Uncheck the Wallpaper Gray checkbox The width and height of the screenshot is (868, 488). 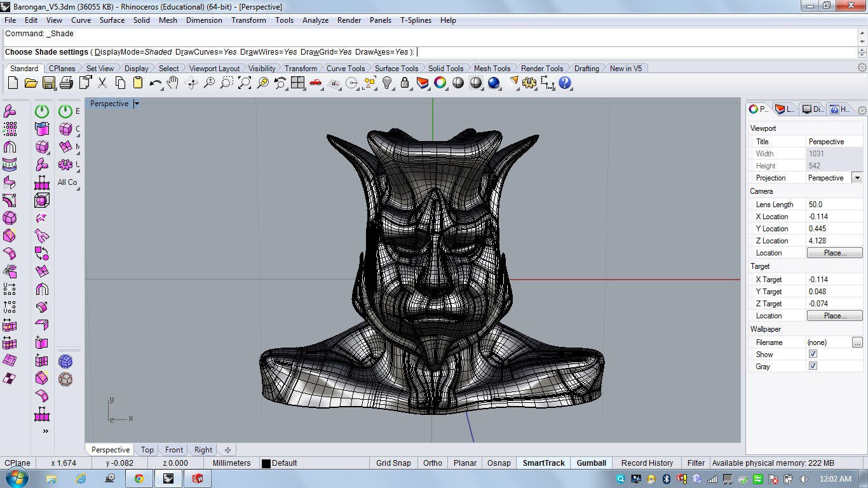click(x=813, y=366)
